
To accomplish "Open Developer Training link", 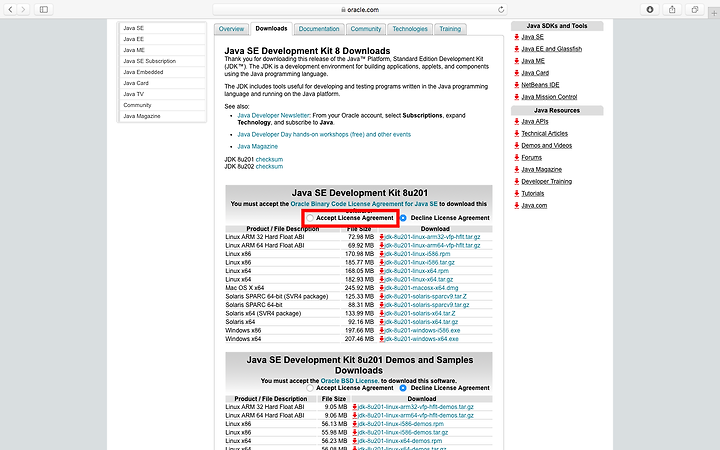I will tap(546, 181).
